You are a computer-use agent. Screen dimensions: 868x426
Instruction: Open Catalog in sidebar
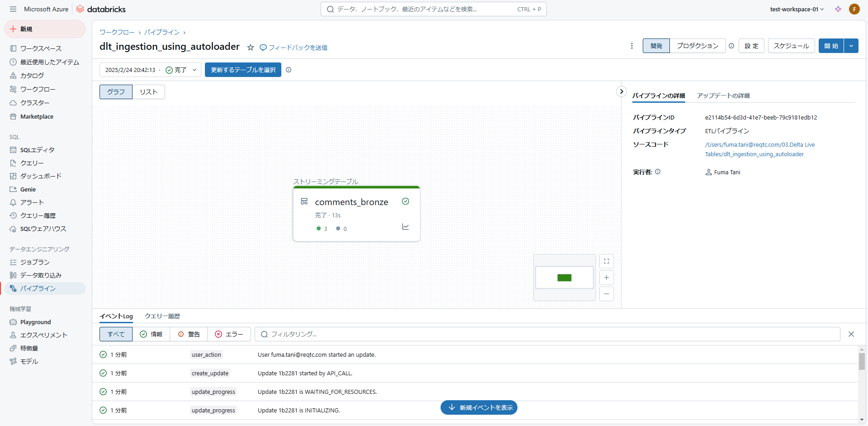44,76
